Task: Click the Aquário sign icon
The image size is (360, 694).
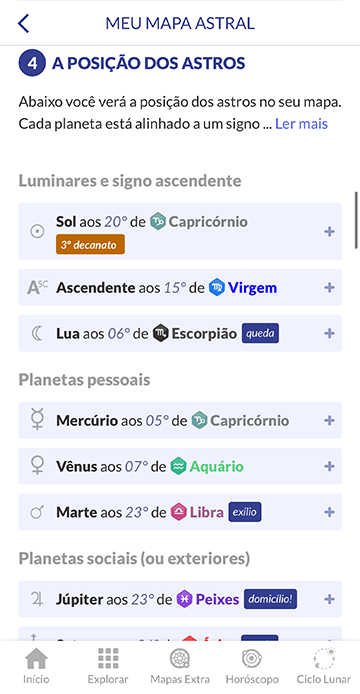Action: click(x=178, y=466)
